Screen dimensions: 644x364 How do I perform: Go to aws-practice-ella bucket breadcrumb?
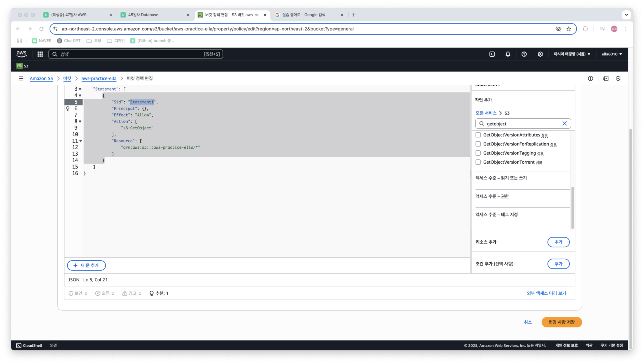pyautogui.click(x=99, y=78)
